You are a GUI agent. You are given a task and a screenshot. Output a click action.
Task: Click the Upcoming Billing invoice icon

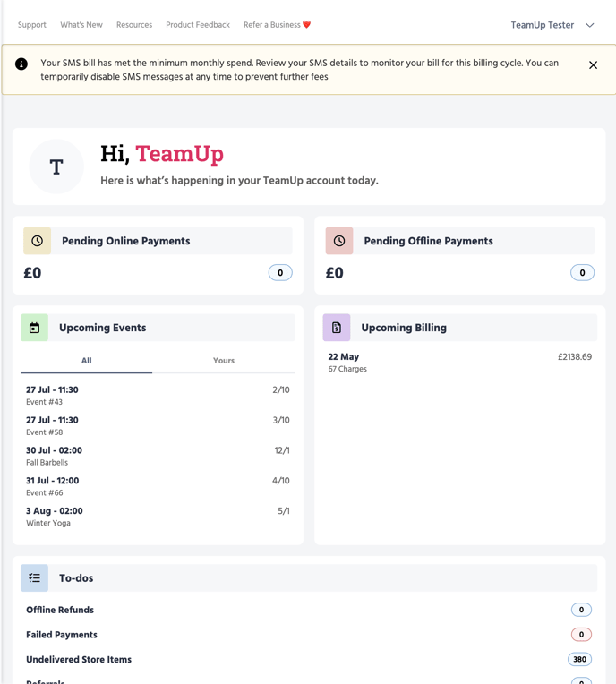[x=337, y=328]
